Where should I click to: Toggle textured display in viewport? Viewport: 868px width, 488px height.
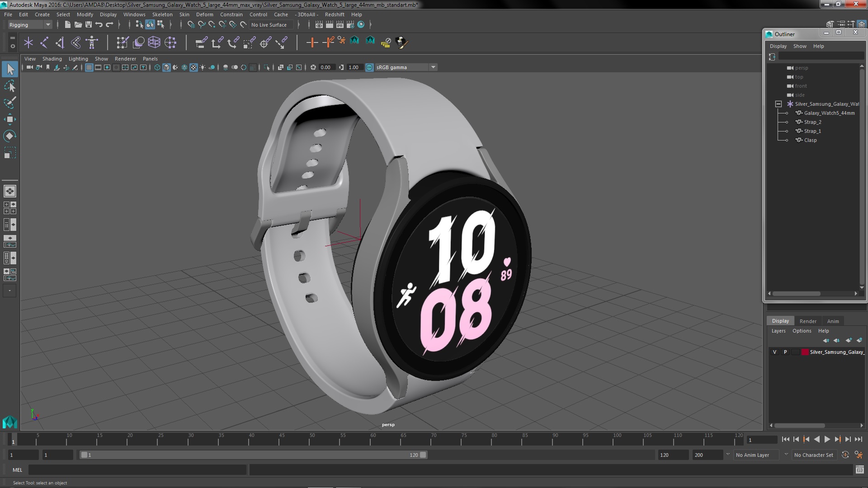pos(193,67)
